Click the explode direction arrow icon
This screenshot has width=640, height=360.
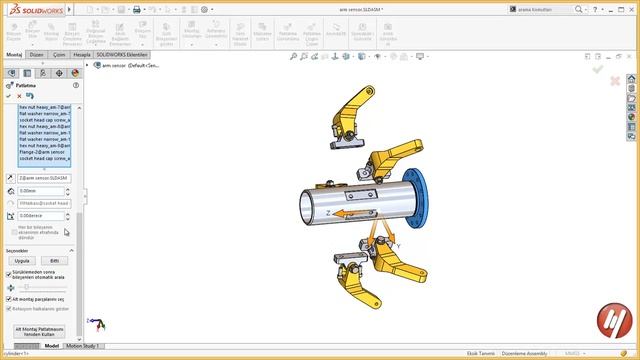11,178
